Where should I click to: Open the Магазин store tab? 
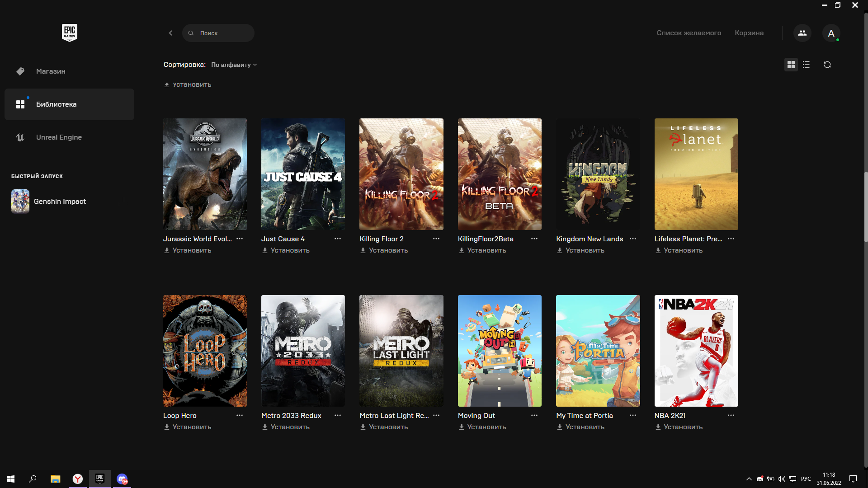[69, 71]
